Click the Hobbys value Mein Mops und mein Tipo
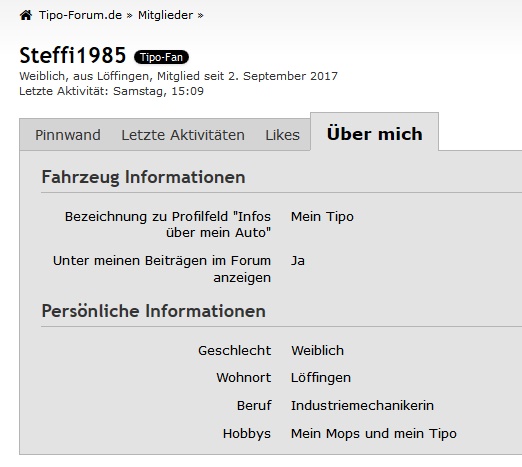Image resolution: width=522 pixels, height=467 pixels. click(374, 434)
